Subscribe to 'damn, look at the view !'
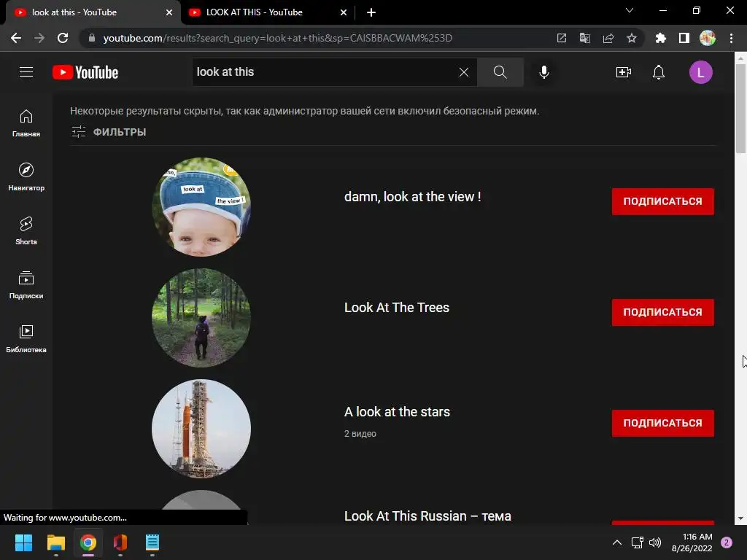The width and height of the screenshot is (747, 560). pyautogui.click(x=662, y=201)
